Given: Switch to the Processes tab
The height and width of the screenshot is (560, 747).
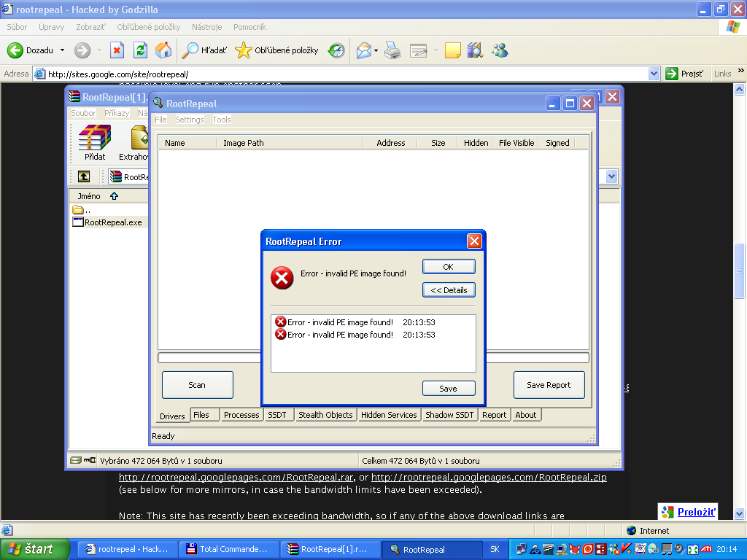Looking at the screenshot, I should (x=241, y=415).
